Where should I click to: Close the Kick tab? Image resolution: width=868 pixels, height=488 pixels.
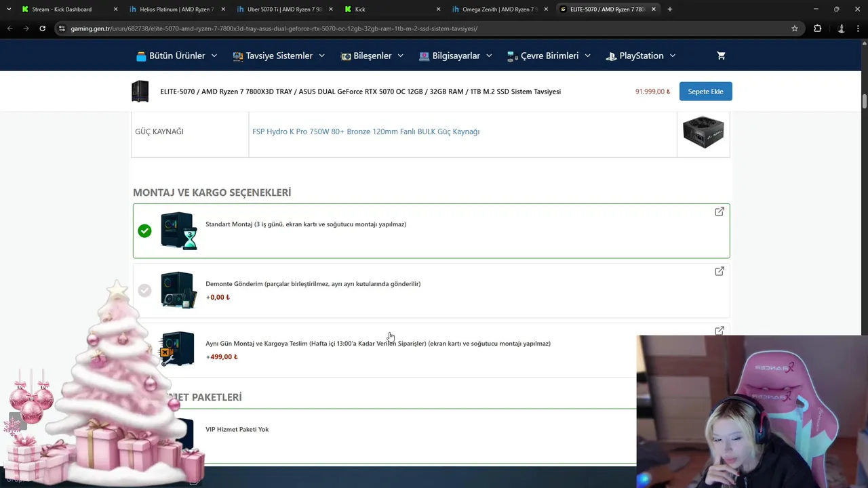coord(438,9)
